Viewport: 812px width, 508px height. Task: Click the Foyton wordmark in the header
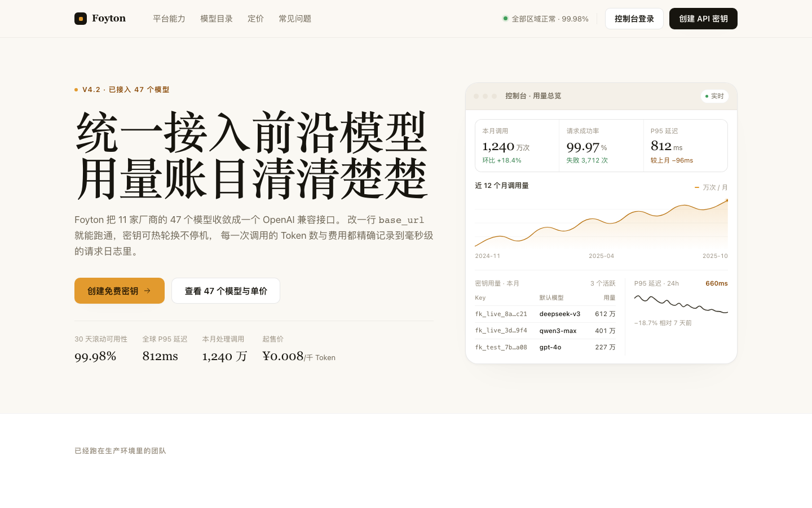click(x=109, y=19)
